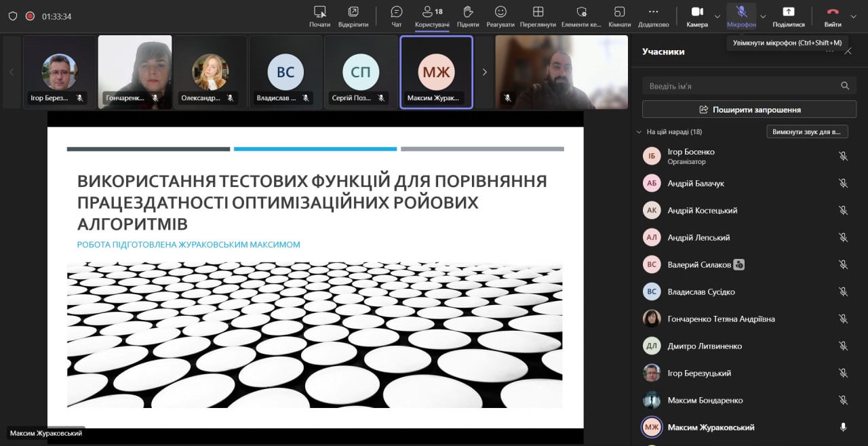Click the Підняти raise hand icon
The width and height of the screenshot is (868, 446).
(468, 16)
